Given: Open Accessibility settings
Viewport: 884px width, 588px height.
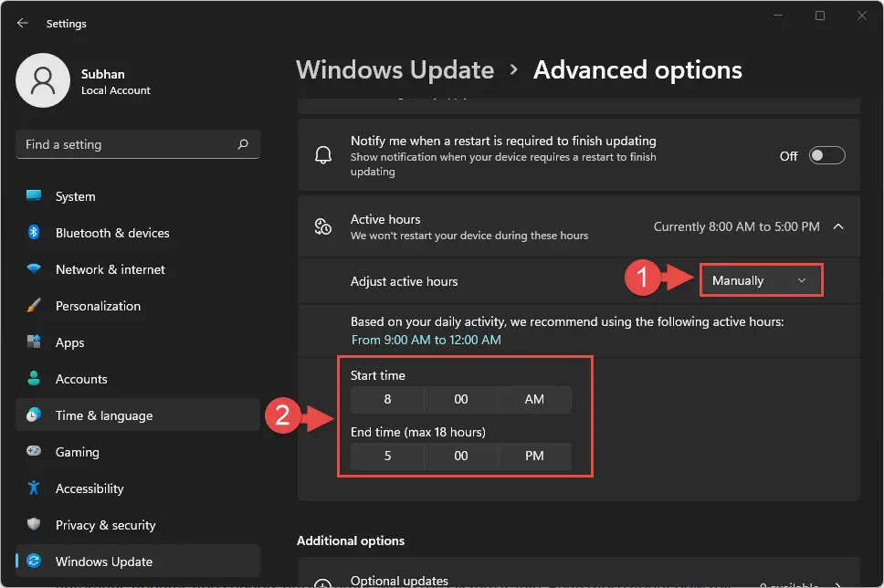Looking at the screenshot, I should (138, 488).
